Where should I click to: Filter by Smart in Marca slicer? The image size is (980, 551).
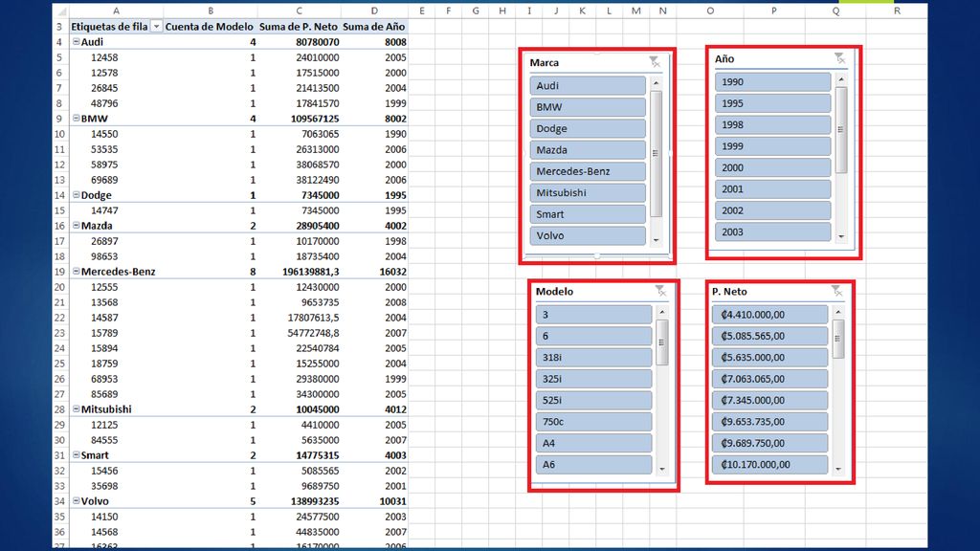[588, 213]
